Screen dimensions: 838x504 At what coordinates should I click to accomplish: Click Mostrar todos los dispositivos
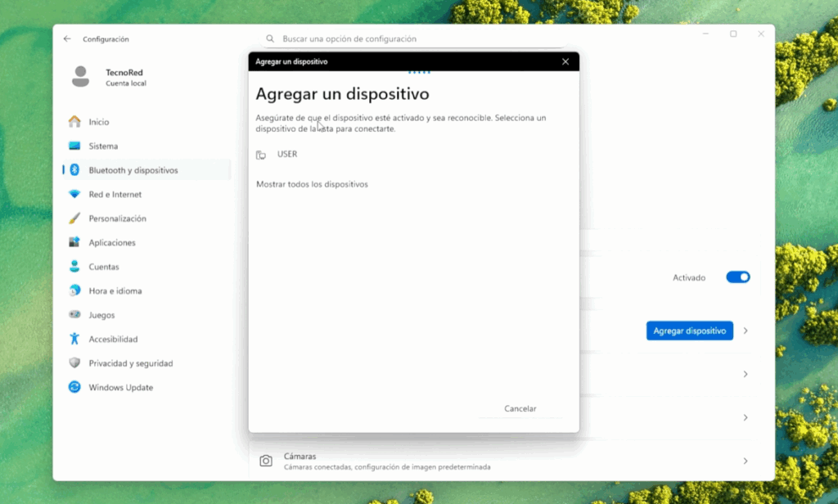click(312, 184)
